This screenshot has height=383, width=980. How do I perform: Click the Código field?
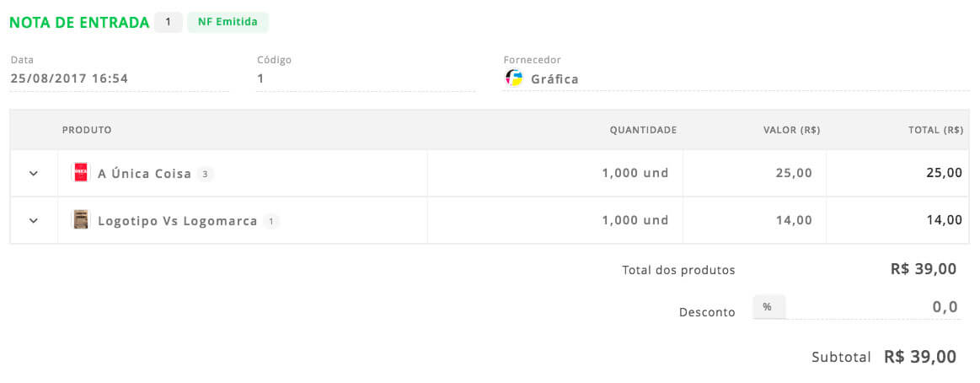(x=366, y=78)
